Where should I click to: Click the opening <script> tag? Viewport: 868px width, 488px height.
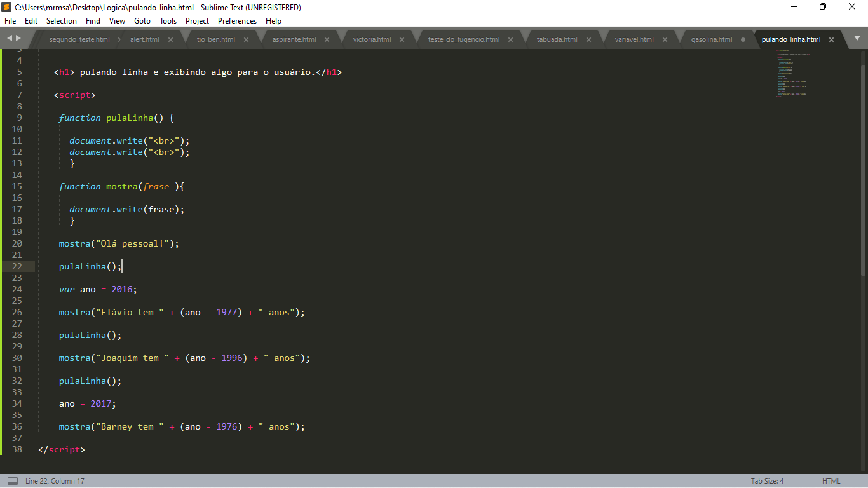[75, 95]
